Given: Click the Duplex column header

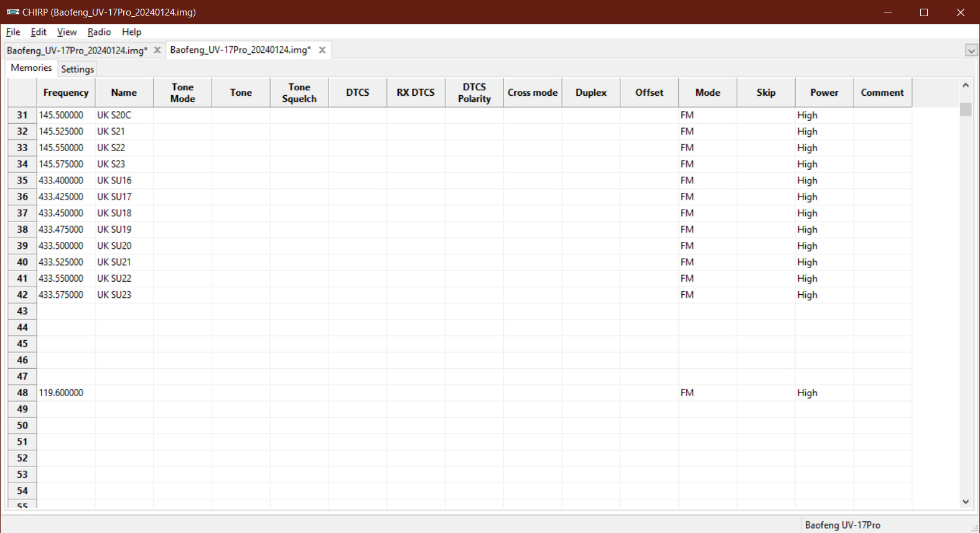Looking at the screenshot, I should point(591,93).
